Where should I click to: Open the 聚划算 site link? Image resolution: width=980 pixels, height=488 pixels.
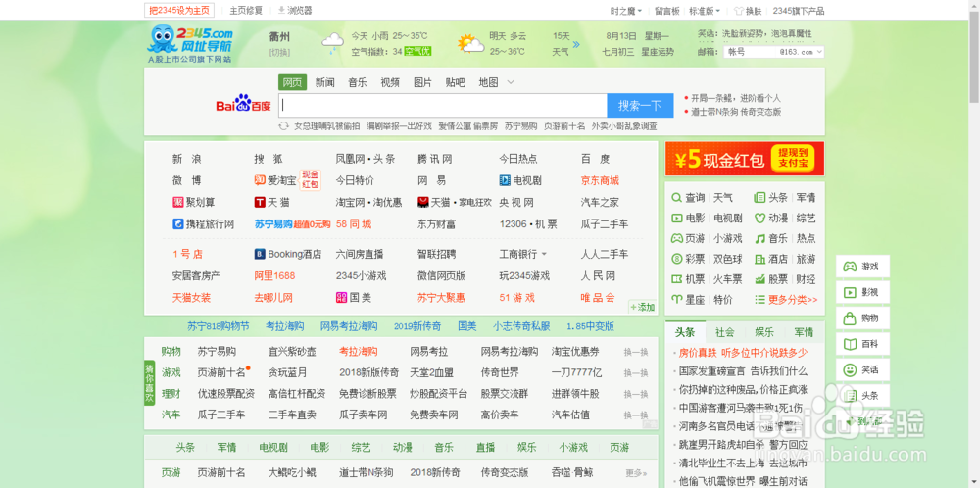pos(194,203)
